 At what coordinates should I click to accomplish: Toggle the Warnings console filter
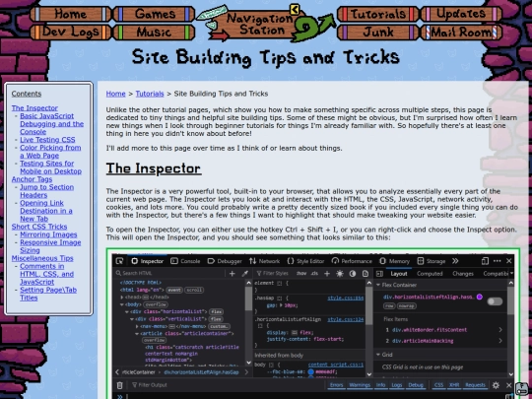pos(360,385)
